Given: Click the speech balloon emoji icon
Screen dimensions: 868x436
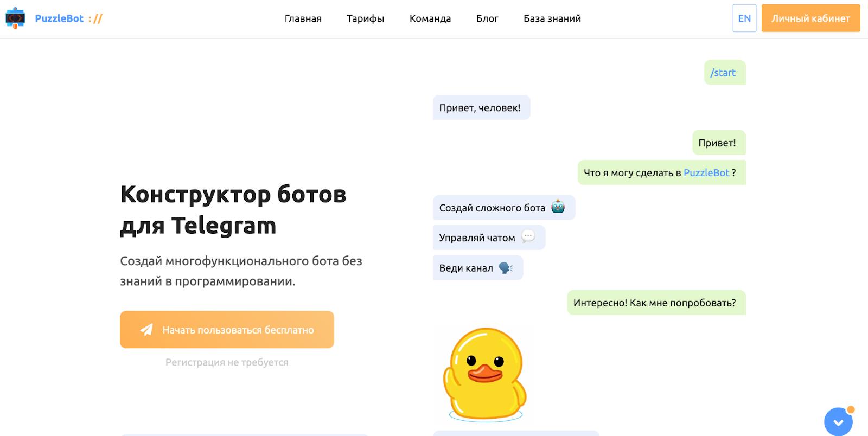Looking at the screenshot, I should [x=527, y=236].
